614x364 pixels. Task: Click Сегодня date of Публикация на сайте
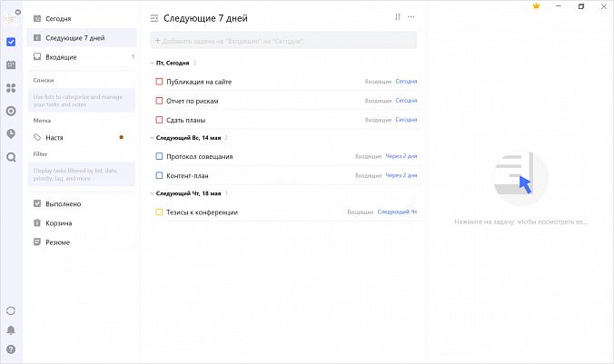[406, 82]
